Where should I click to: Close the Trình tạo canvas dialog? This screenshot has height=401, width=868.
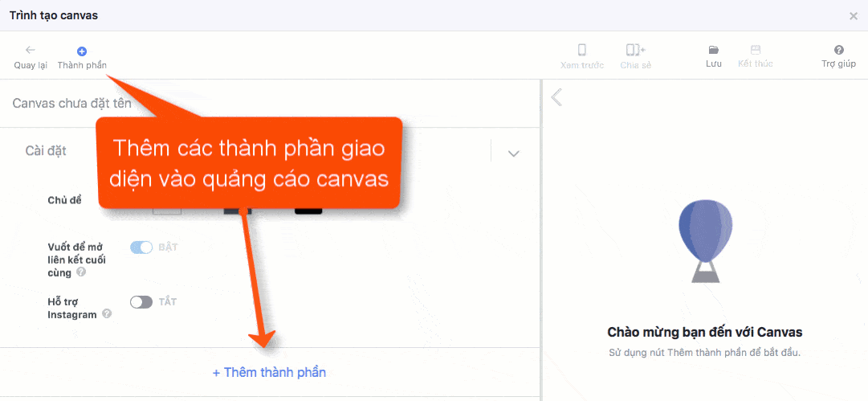coord(854,16)
